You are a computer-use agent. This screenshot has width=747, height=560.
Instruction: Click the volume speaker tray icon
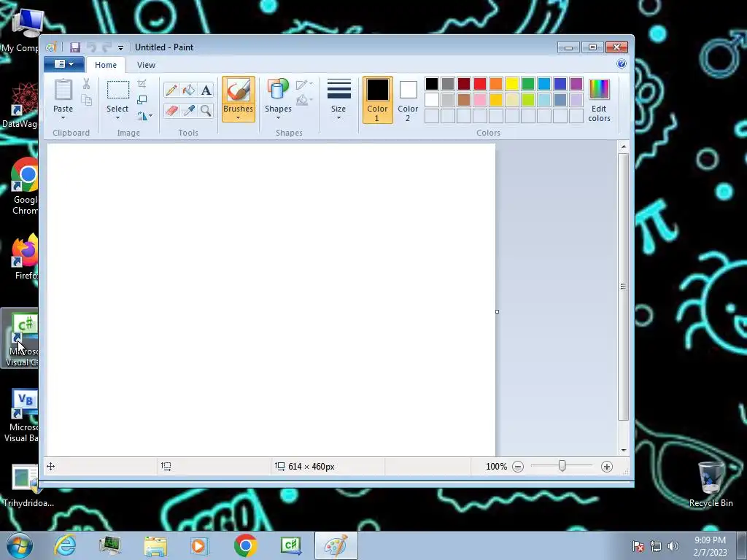[x=673, y=546]
